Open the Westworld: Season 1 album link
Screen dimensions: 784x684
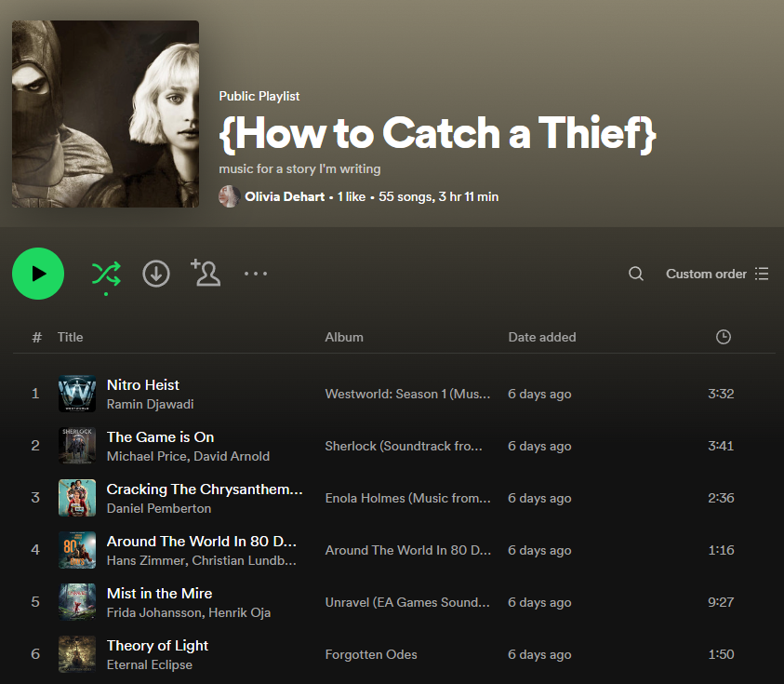tap(407, 395)
